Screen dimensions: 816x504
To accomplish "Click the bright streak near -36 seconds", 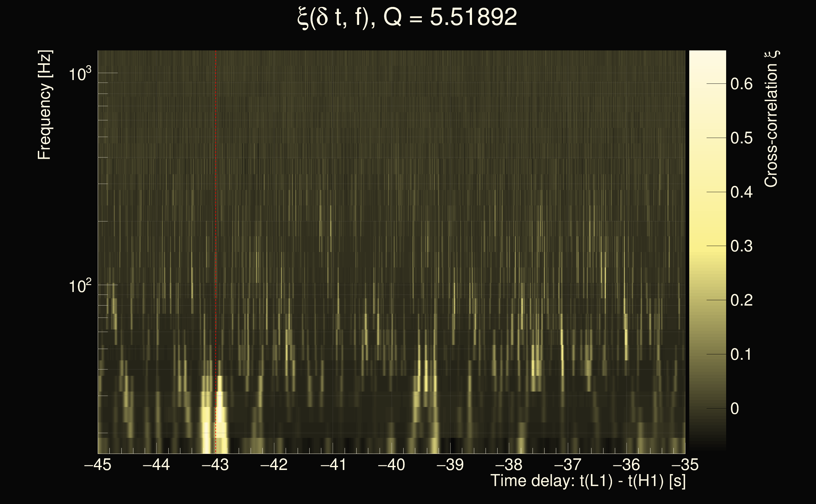I will point(626,337).
